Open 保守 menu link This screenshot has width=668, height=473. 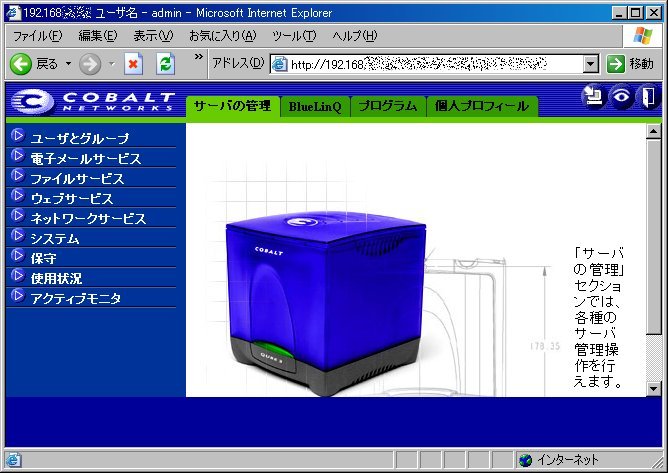coord(43,259)
